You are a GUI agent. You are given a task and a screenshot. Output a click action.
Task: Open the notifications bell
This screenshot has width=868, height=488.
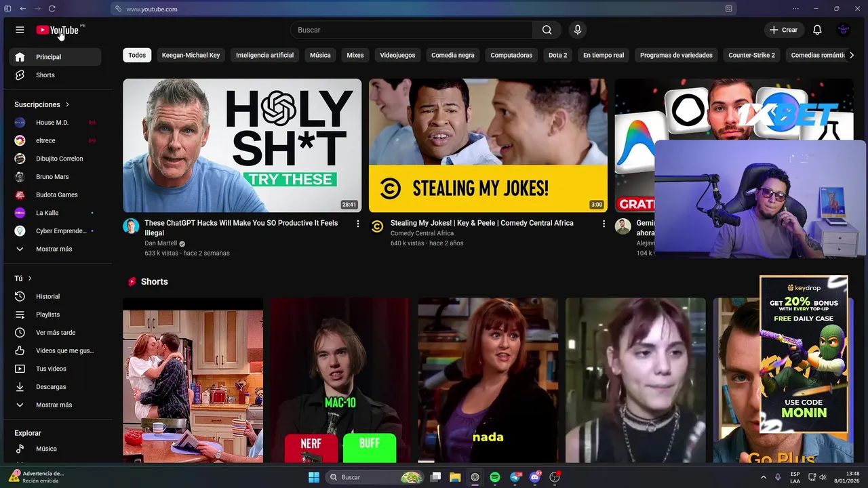click(817, 30)
